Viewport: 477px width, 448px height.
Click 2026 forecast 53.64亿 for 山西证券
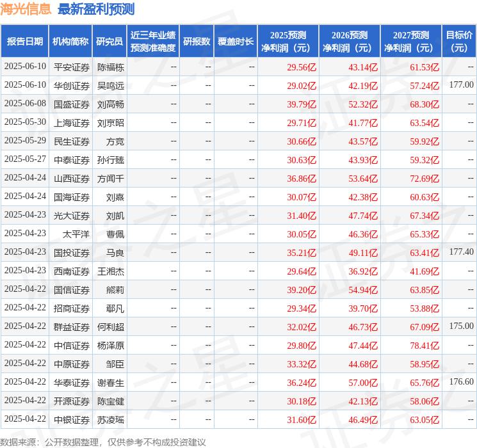(363, 179)
